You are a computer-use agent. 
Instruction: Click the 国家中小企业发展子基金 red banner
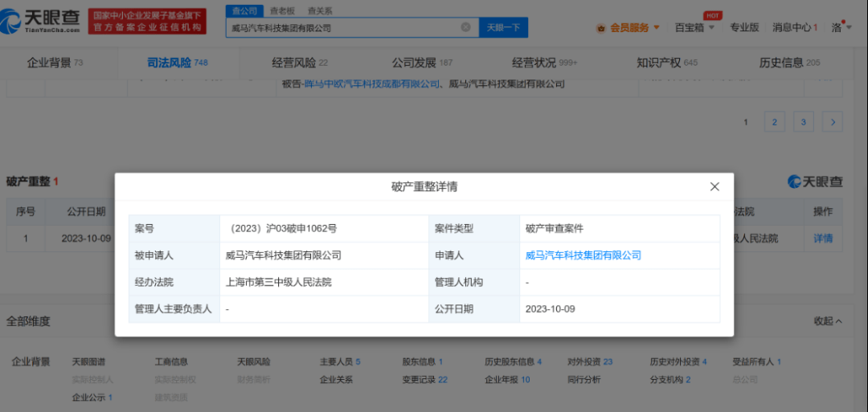click(147, 22)
